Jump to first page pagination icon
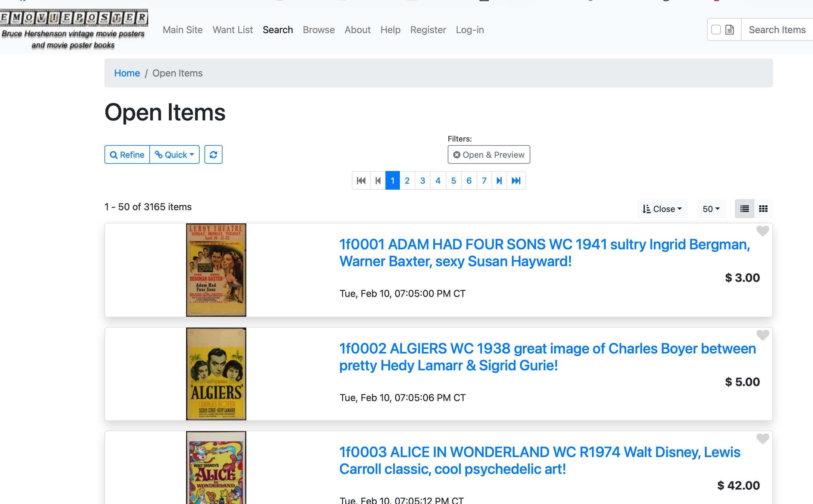813x504 pixels. [361, 181]
